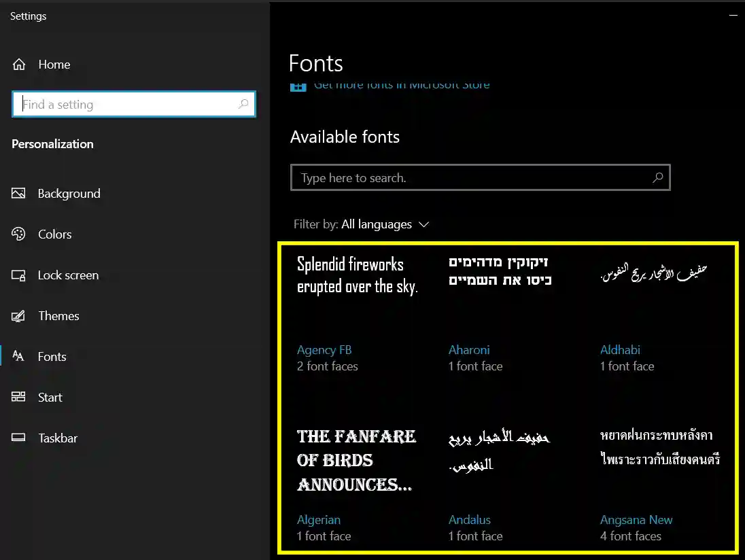Viewport: 745px width, 560px height.
Task: Open Colors settings via its palette icon
Action: (x=19, y=234)
